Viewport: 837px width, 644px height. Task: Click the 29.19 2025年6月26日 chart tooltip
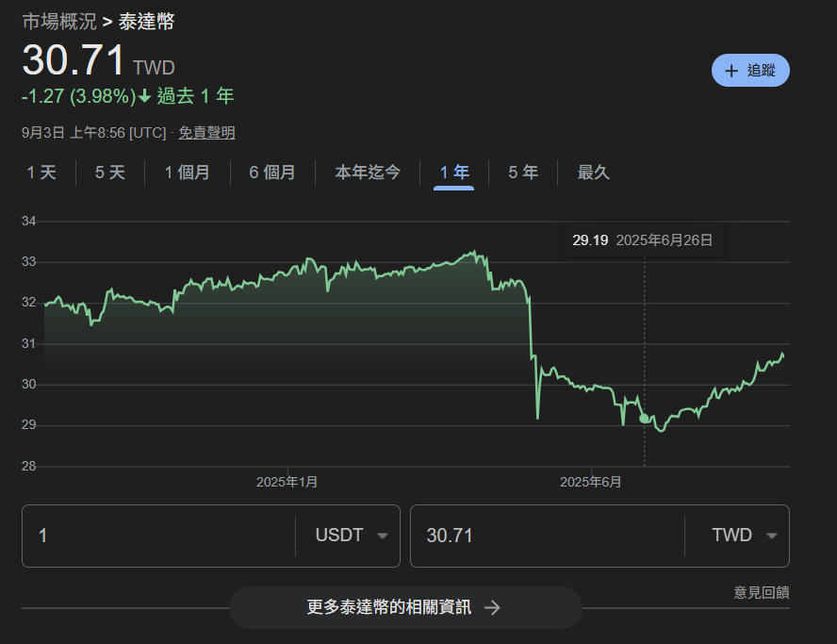[x=643, y=240]
